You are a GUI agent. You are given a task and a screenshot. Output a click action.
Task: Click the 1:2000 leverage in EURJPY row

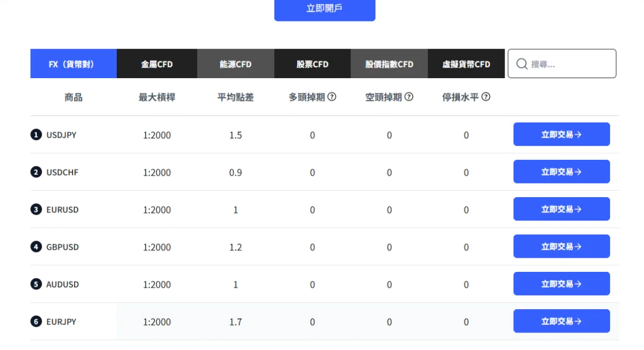[157, 321]
